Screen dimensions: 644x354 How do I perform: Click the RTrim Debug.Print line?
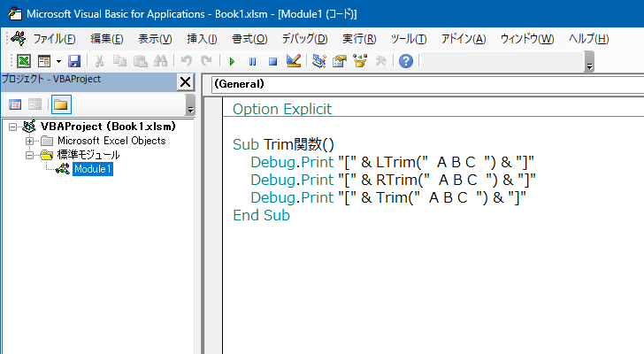[x=393, y=180]
